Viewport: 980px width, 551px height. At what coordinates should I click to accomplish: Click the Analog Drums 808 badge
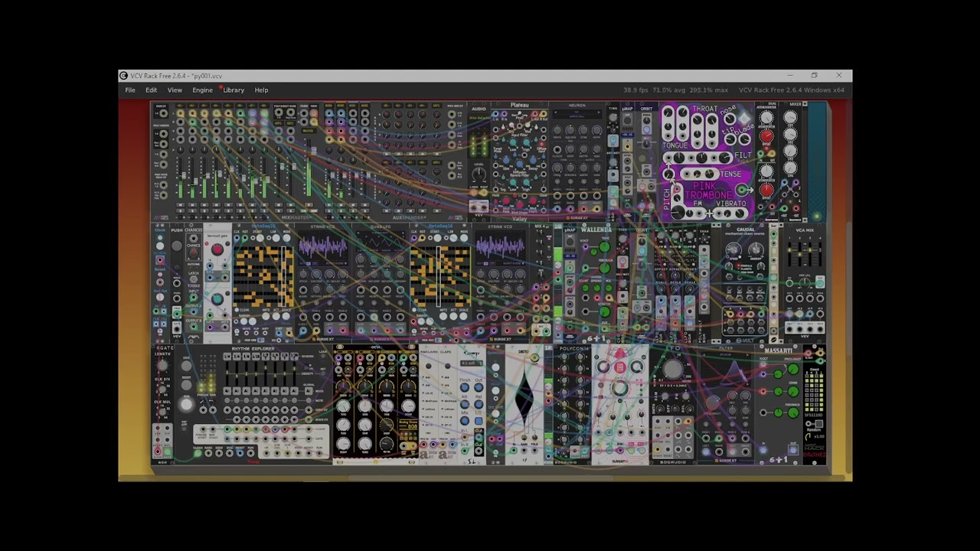coord(407,425)
